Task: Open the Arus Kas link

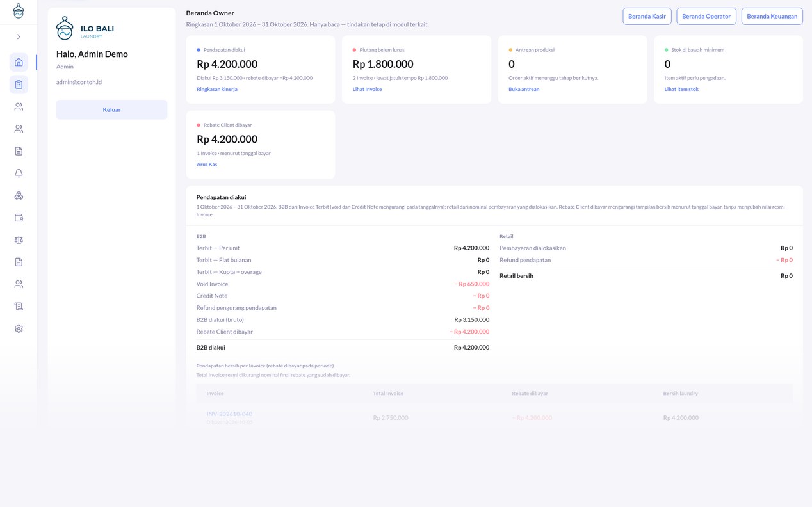Action: pyautogui.click(x=207, y=165)
